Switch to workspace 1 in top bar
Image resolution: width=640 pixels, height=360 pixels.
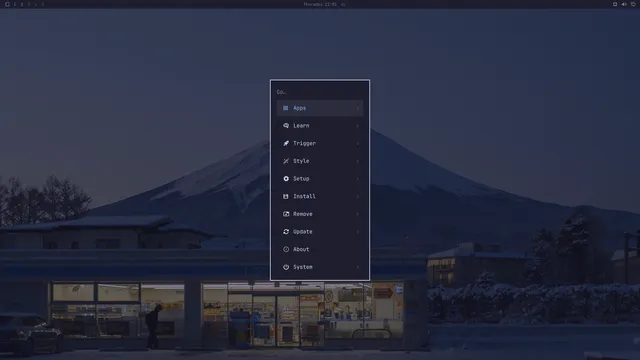click(x=15, y=4)
